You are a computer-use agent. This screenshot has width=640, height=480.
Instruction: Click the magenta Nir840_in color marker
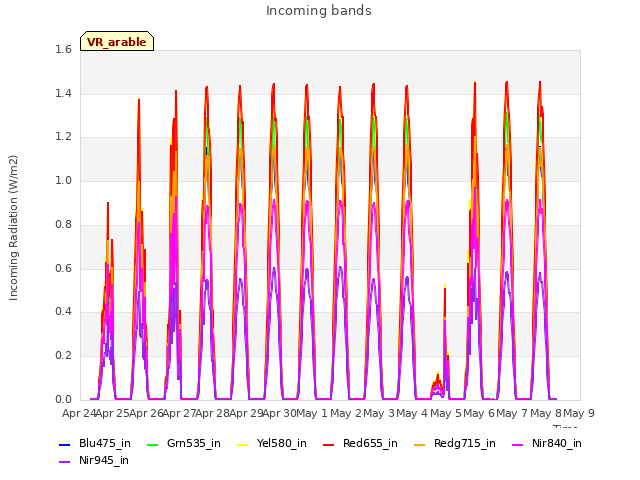pos(518,444)
